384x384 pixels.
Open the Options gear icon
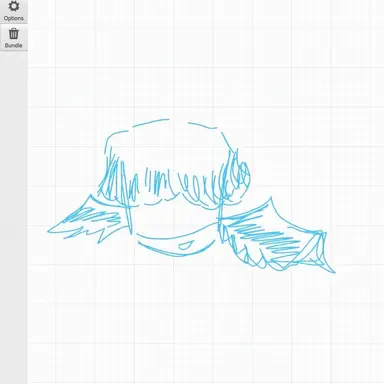pyautogui.click(x=14, y=6)
